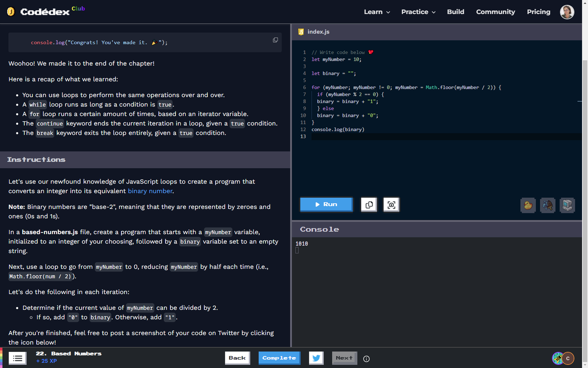Go back to the previous exercise
588x368 pixels.
point(237,358)
